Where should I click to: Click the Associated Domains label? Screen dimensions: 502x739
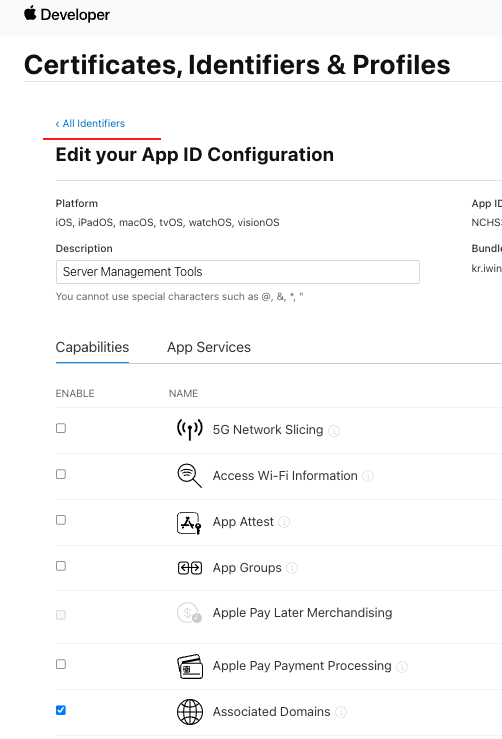pyautogui.click(x=272, y=712)
